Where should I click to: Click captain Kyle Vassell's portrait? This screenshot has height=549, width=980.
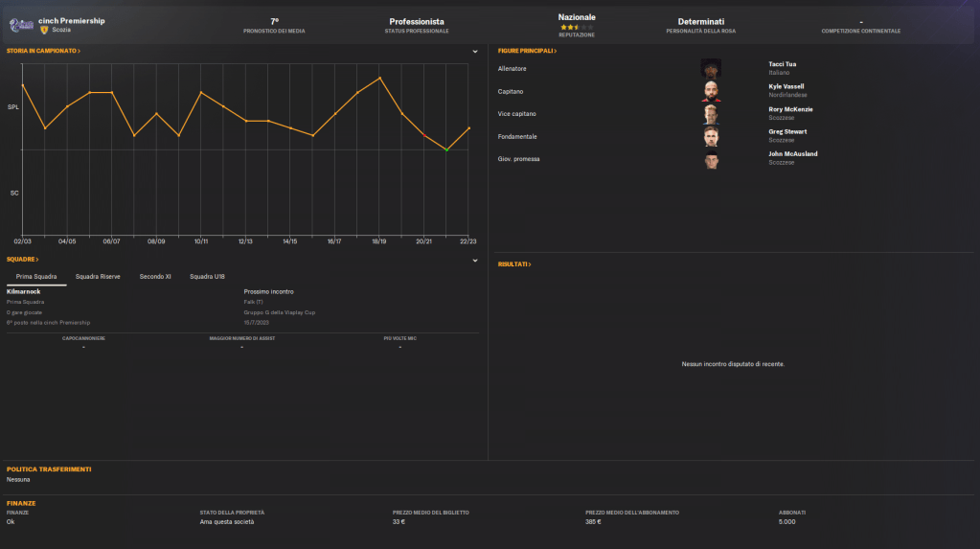click(x=711, y=91)
